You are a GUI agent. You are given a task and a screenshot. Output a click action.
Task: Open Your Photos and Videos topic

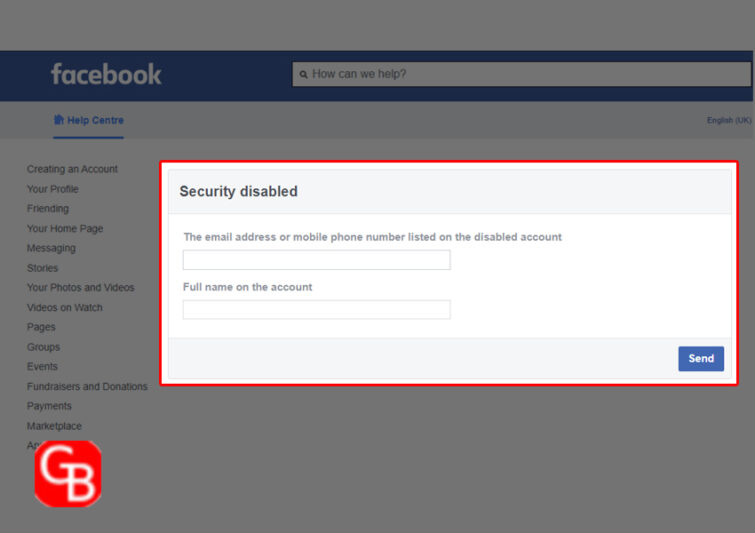[x=80, y=287]
